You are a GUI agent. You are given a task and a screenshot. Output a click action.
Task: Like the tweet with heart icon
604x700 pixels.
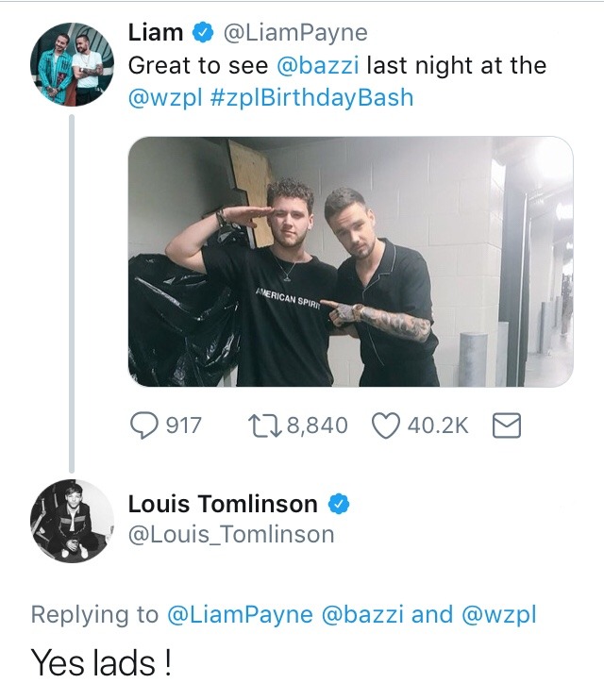tap(387, 425)
